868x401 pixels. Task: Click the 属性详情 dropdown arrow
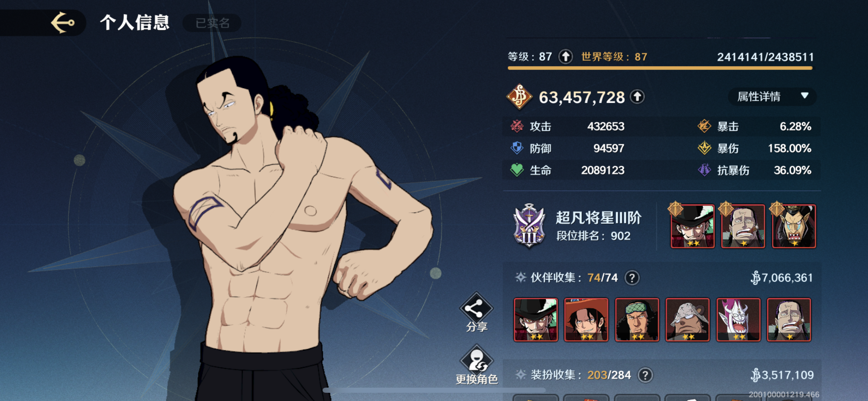(805, 96)
